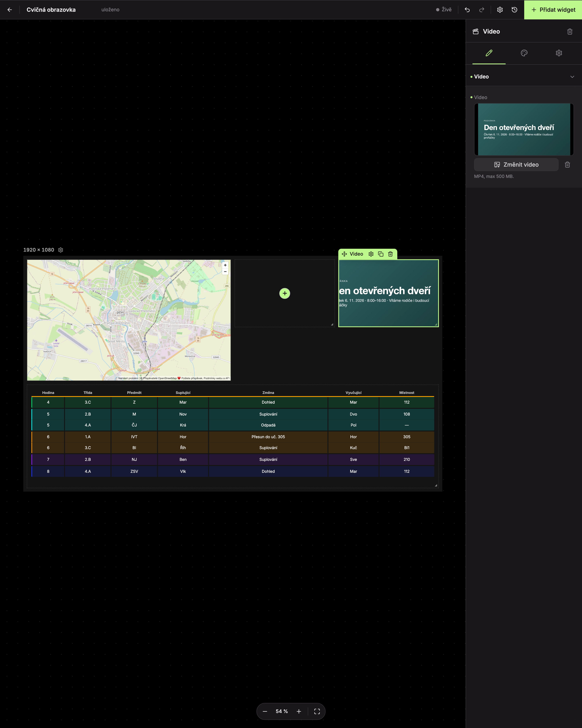582x728 pixels.
Task: Toggle the Živě live indicator
Action: [443, 10]
